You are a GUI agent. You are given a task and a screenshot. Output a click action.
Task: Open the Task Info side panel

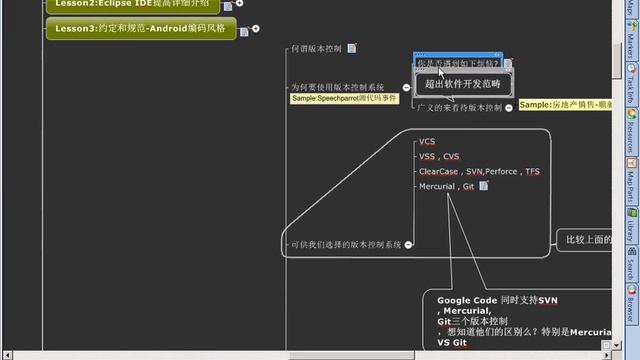[631, 83]
